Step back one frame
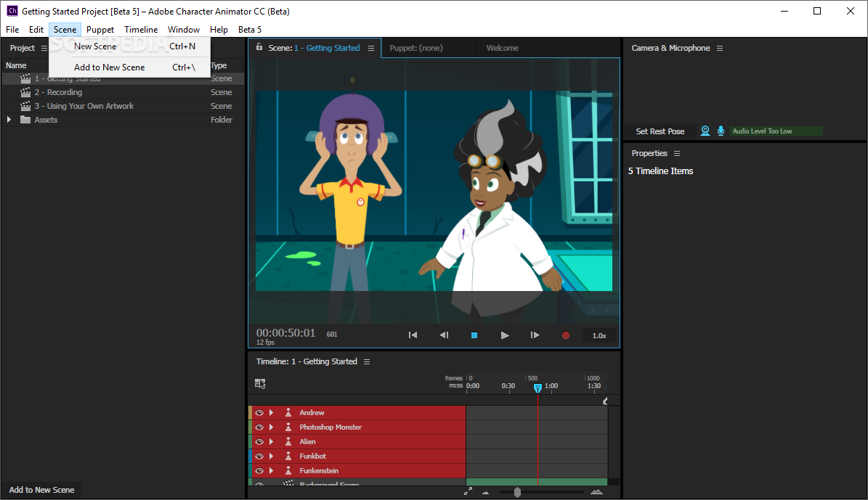Viewport: 868px width, 500px height. tap(444, 335)
